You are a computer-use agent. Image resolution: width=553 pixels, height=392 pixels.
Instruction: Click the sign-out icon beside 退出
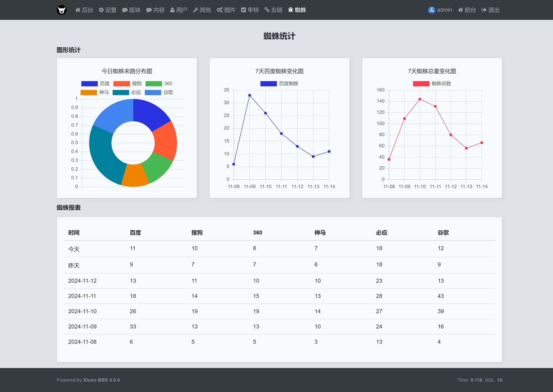tap(484, 10)
